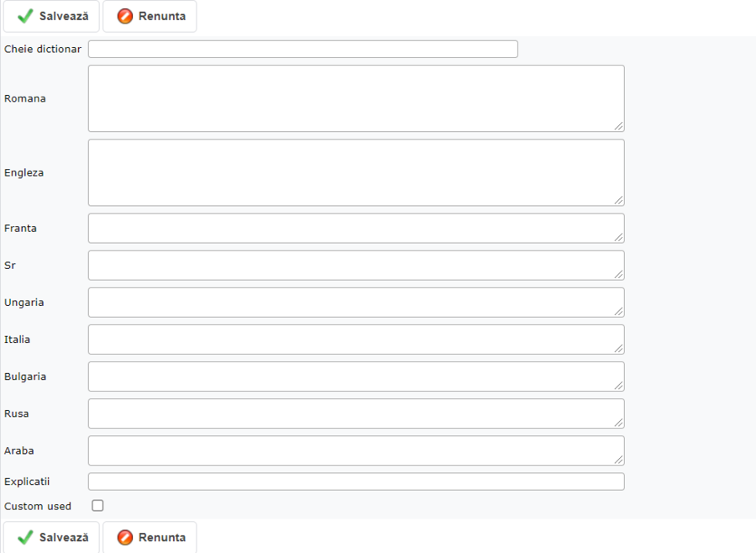This screenshot has width=756, height=553.
Task: Click the Sr text field
Action: [355, 265]
